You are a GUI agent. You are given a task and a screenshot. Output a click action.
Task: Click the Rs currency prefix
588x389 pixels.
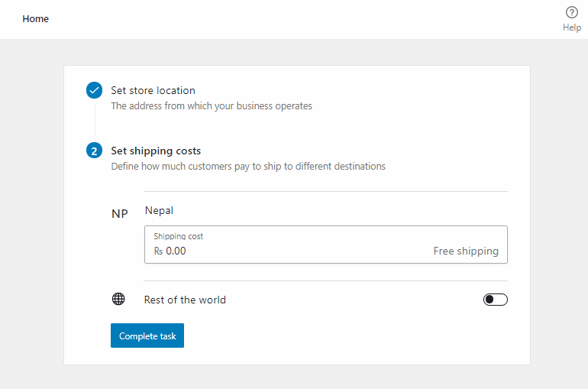(158, 251)
